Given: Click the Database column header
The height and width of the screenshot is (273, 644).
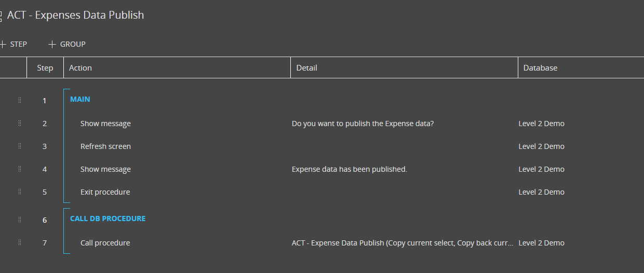Looking at the screenshot, I should click(x=540, y=67).
